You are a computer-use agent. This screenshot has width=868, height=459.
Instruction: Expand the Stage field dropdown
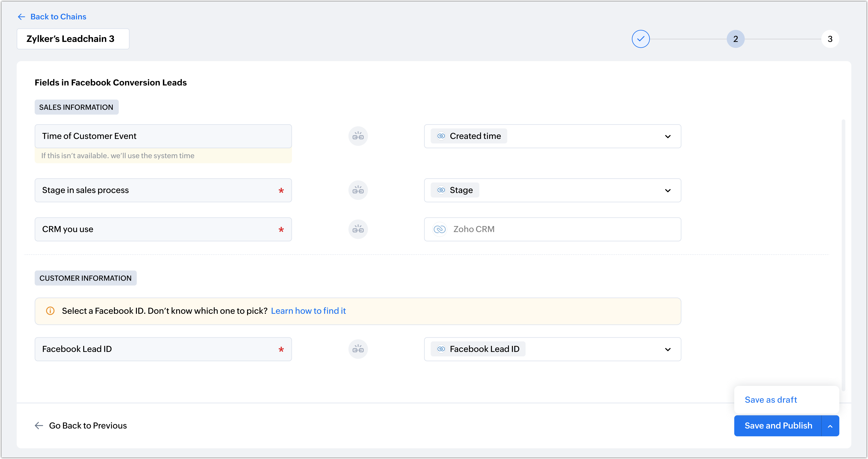click(667, 191)
